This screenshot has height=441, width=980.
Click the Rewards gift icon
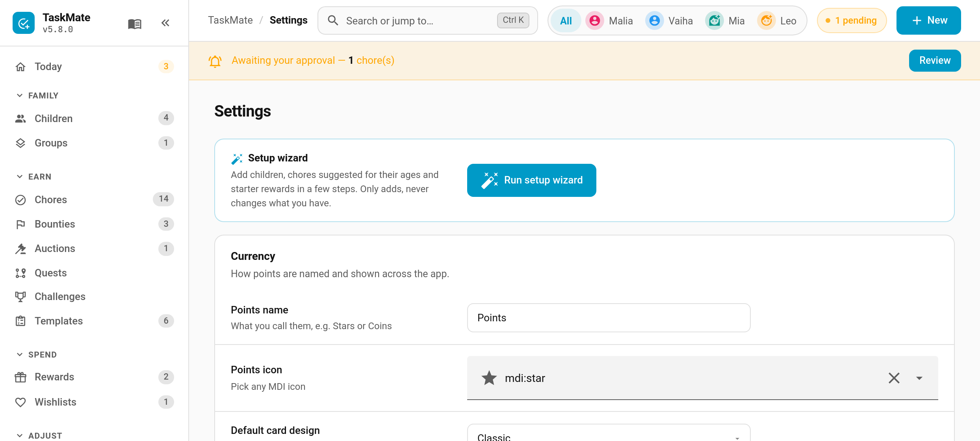click(x=20, y=377)
